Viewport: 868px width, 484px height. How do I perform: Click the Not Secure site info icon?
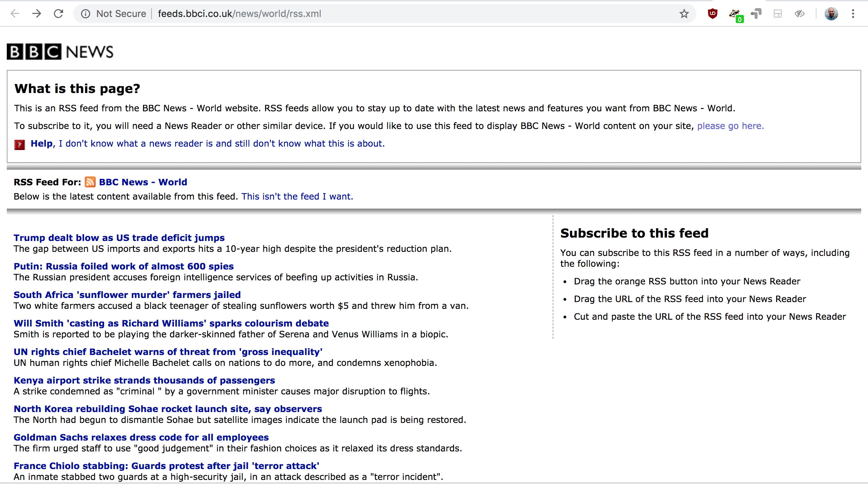click(x=85, y=14)
